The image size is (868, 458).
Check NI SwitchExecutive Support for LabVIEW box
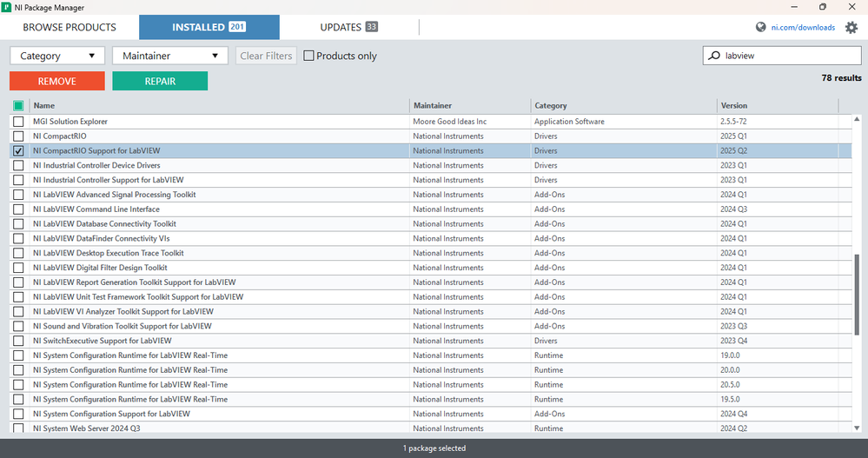[x=18, y=341]
